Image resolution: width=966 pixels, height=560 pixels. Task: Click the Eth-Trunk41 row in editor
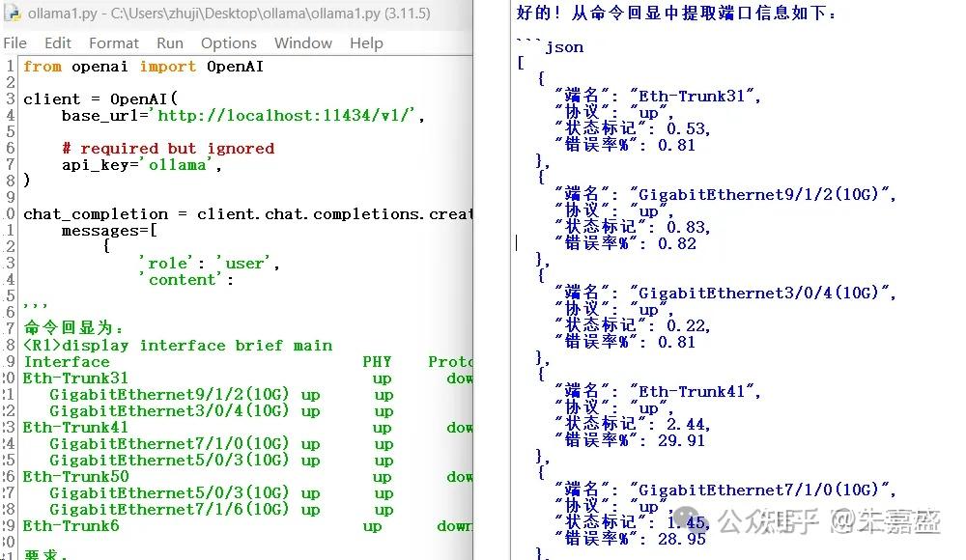(247, 428)
